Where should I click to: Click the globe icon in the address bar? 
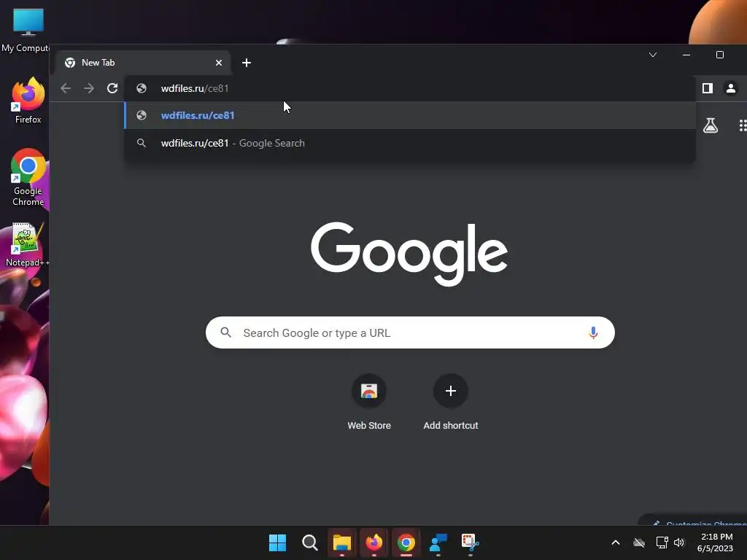coord(141,88)
